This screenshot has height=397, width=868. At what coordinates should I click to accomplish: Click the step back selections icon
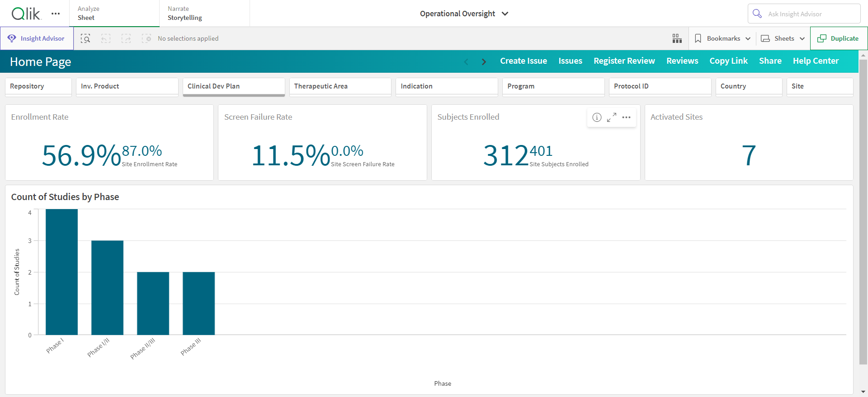coord(106,38)
